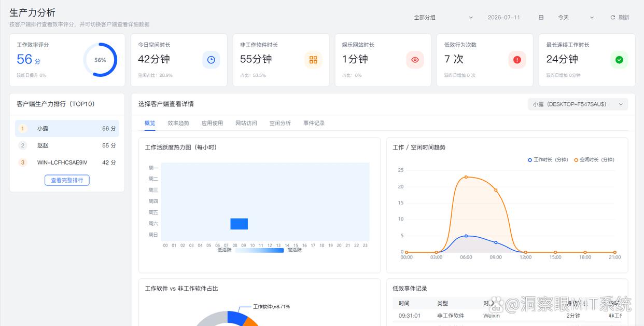Open the 小露 (DESKTOP-F547SAU$) client selector
Image resolution: width=644 pixels, height=326 pixels.
coord(578,104)
